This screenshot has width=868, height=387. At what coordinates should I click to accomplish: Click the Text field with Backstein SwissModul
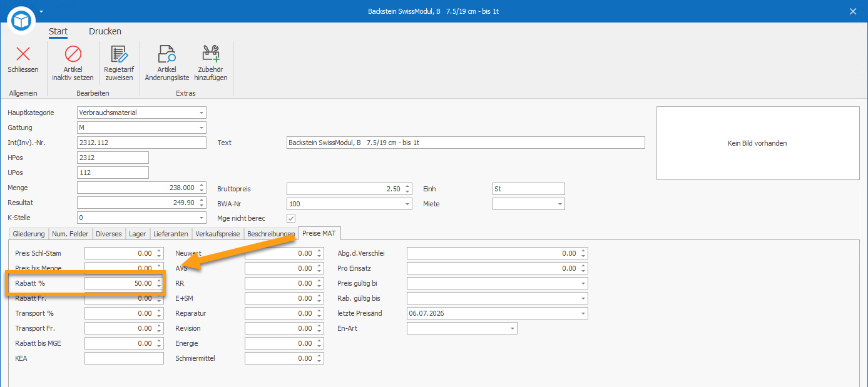[x=466, y=143]
